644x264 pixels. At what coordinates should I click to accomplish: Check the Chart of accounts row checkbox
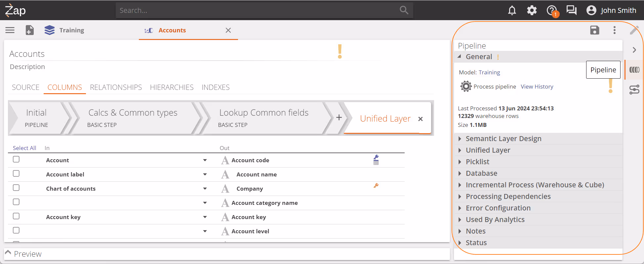(16, 188)
